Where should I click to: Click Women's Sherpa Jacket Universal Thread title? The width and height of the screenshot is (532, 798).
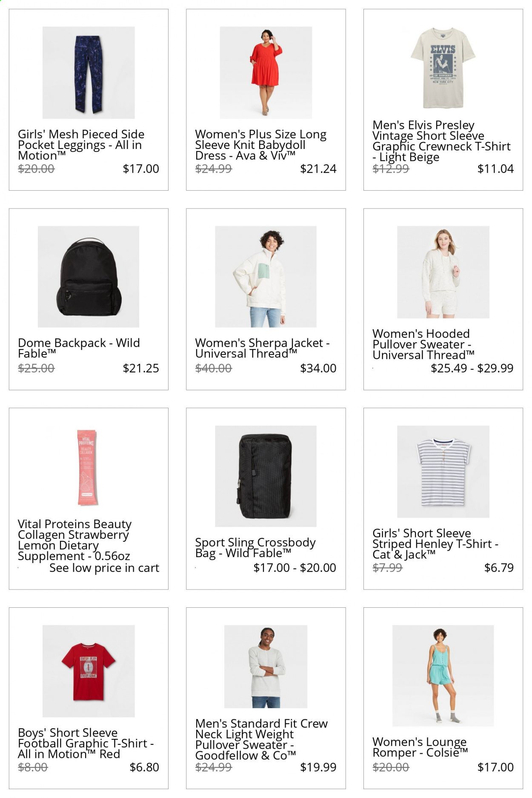(262, 348)
